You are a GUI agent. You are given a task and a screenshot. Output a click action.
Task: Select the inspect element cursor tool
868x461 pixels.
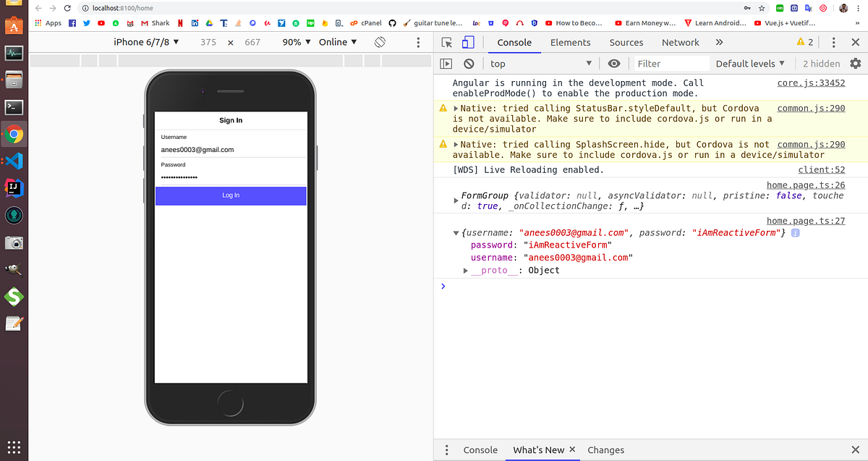[x=446, y=43]
